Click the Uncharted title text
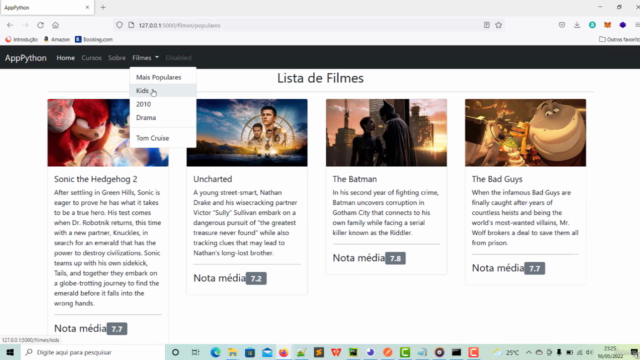 213,179
